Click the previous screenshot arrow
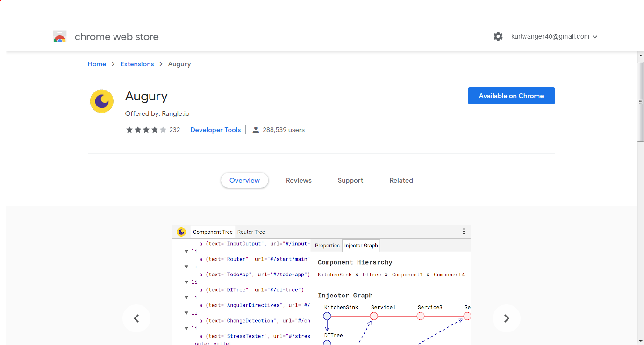 click(x=136, y=318)
